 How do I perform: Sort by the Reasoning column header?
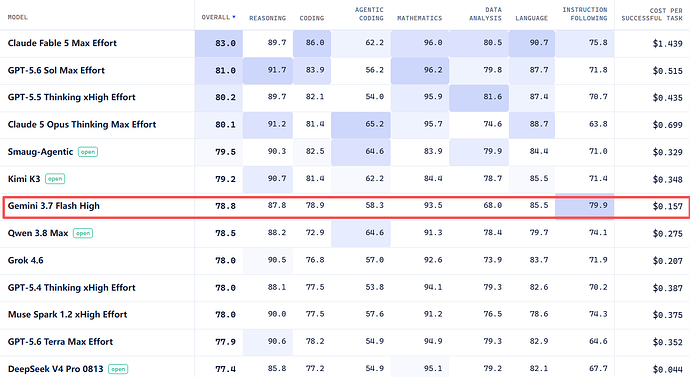[x=268, y=18]
